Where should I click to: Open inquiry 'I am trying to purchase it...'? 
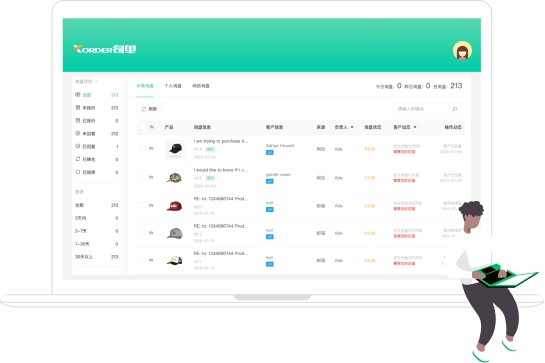click(221, 141)
